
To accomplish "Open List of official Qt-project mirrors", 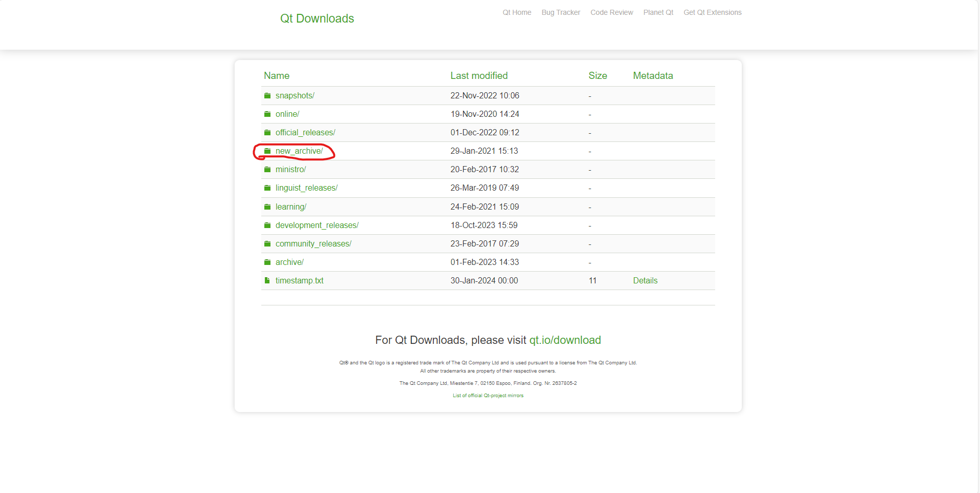I will [488, 396].
